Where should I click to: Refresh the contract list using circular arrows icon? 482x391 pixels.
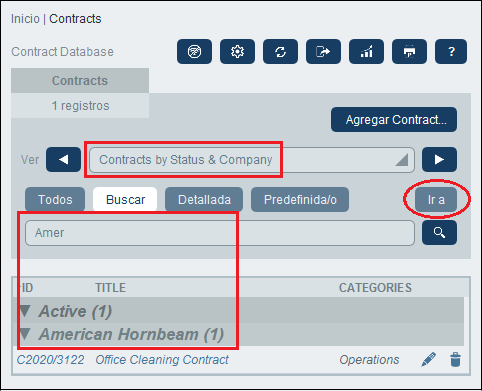tap(280, 52)
